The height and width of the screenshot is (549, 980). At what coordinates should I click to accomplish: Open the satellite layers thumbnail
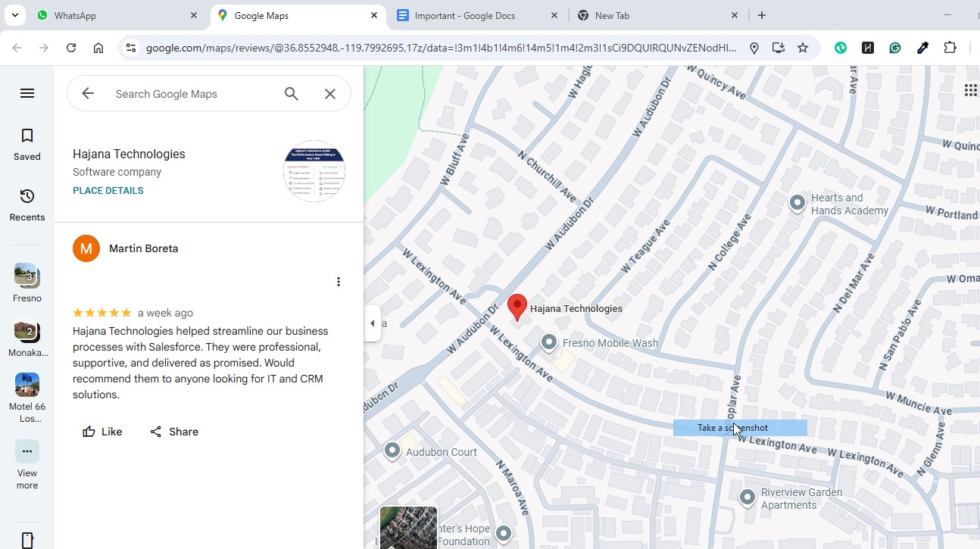[x=408, y=528]
